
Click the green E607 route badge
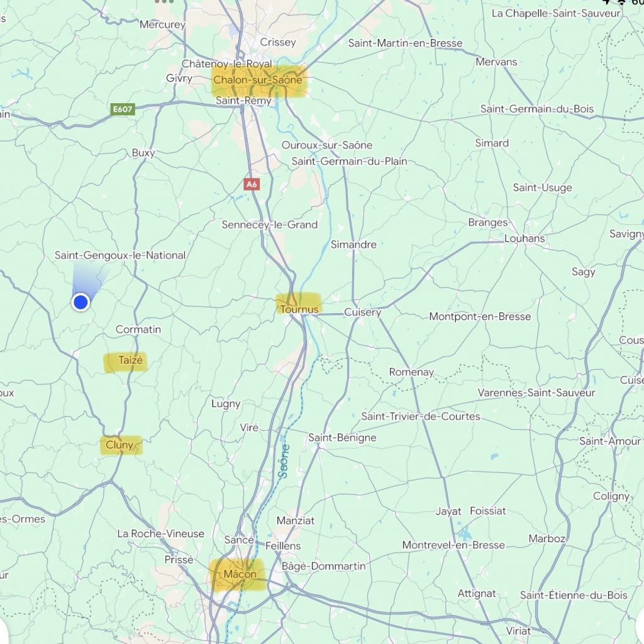coord(123,109)
